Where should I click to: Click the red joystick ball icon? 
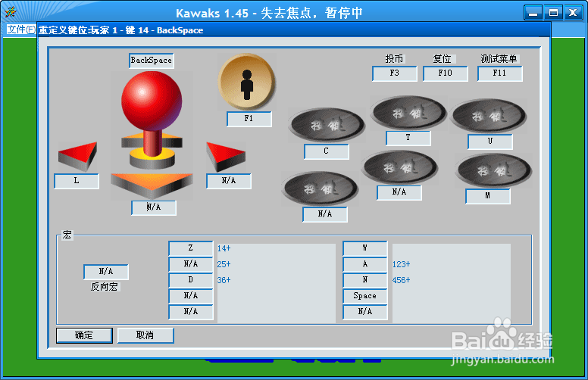[152, 101]
